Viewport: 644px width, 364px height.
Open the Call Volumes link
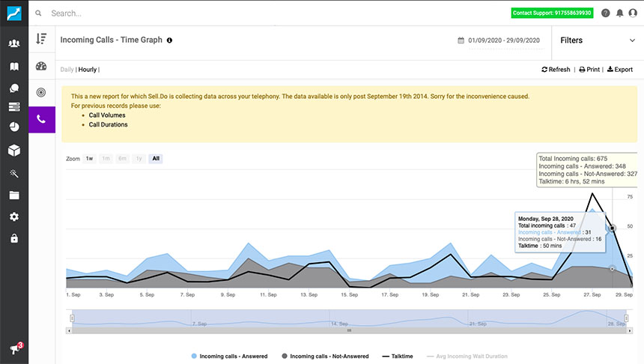click(x=107, y=115)
